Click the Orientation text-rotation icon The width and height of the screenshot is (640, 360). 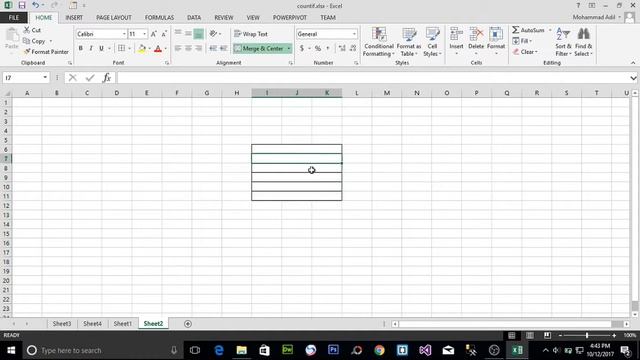[213, 33]
